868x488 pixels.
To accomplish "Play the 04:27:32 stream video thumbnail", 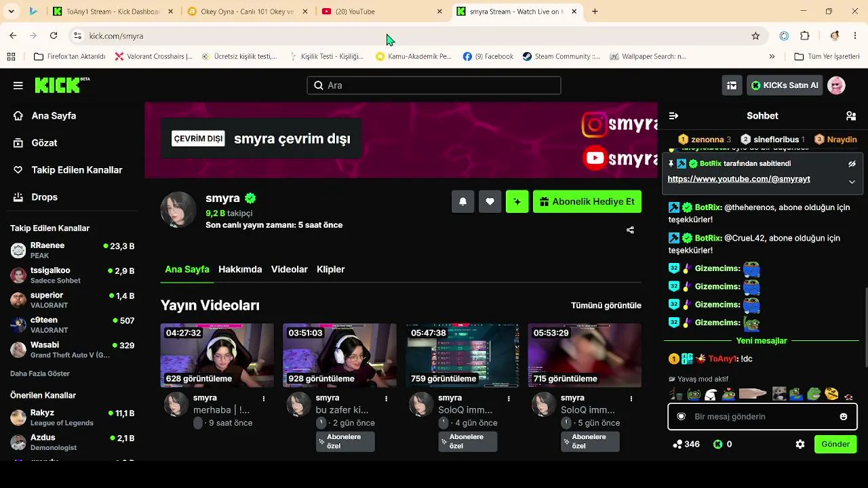I will click(x=217, y=355).
